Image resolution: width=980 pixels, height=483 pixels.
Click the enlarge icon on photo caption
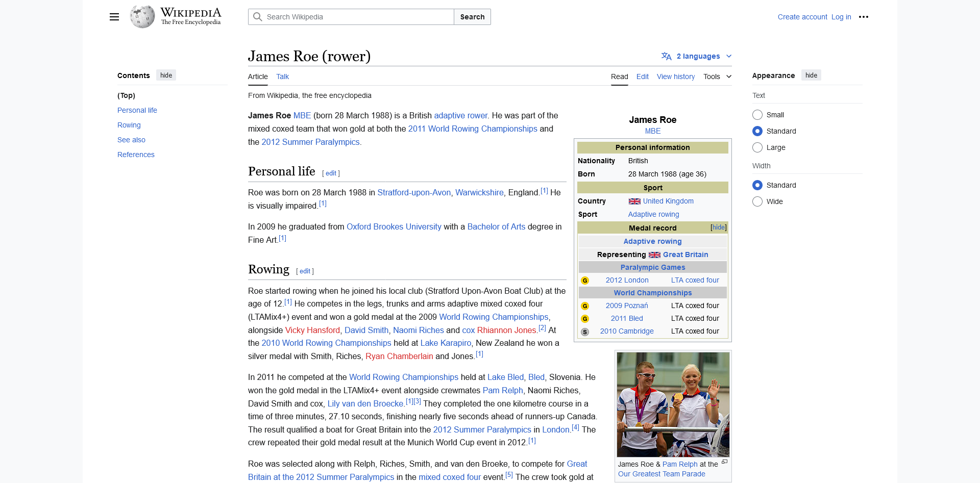point(724,462)
